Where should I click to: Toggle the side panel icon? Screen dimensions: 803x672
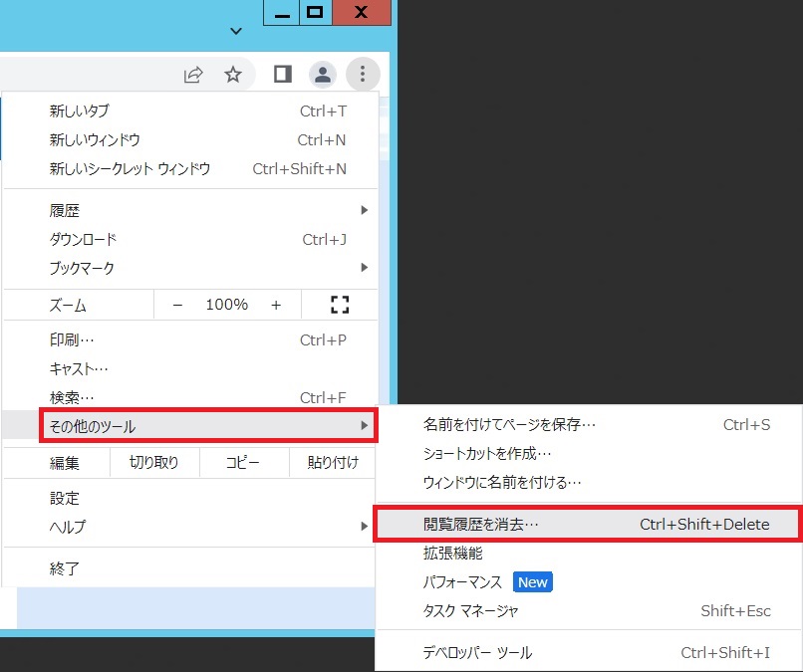tap(283, 75)
